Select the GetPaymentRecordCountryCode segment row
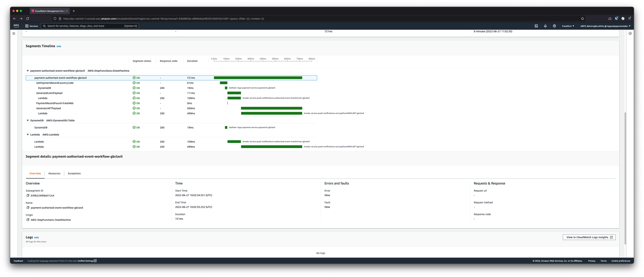Screen dimensions: 644x277 tap(171, 83)
